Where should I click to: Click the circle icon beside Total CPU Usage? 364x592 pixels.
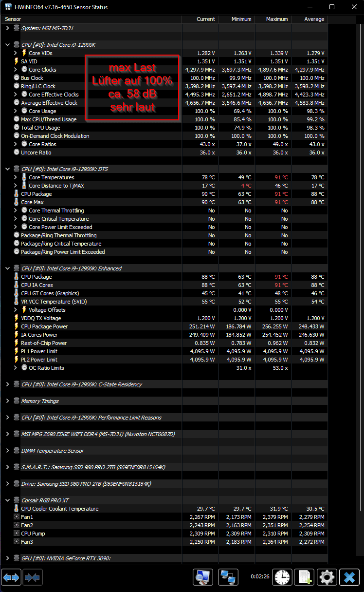click(17, 128)
